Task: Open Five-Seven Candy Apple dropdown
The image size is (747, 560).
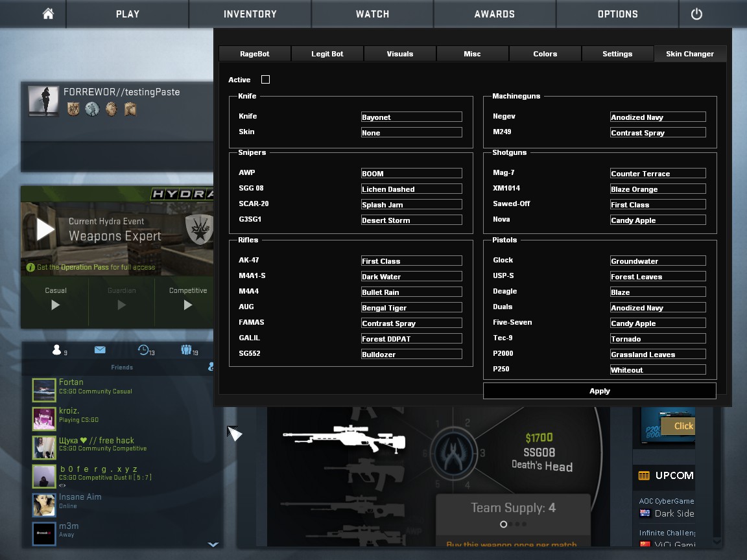Action: [658, 323]
